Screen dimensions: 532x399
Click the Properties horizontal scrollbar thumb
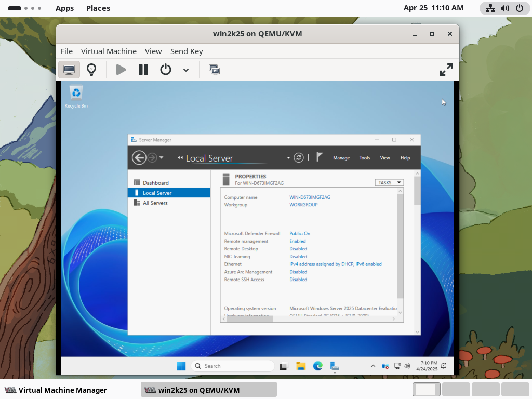point(250,318)
